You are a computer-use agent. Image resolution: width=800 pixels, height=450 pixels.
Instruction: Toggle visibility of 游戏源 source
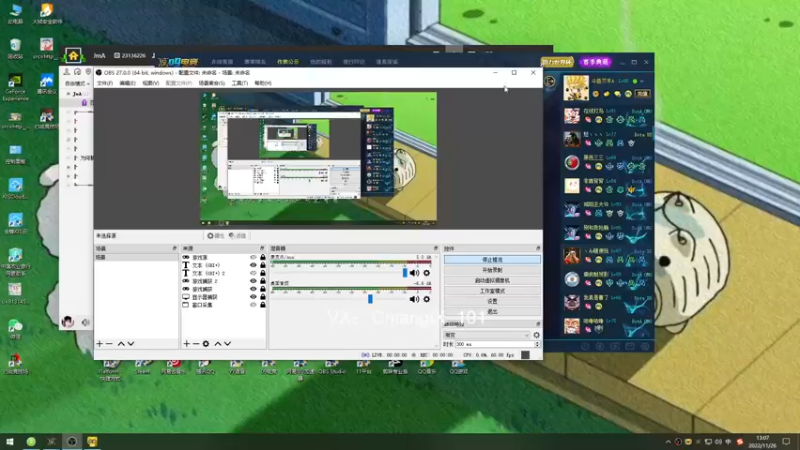pyautogui.click(x=253, y=258)
